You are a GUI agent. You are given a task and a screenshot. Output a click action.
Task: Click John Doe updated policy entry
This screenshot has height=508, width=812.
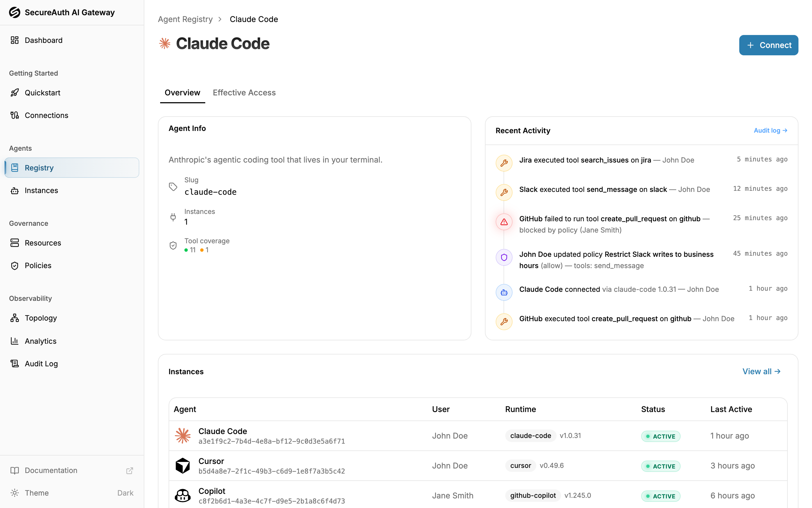click(641, 260)
